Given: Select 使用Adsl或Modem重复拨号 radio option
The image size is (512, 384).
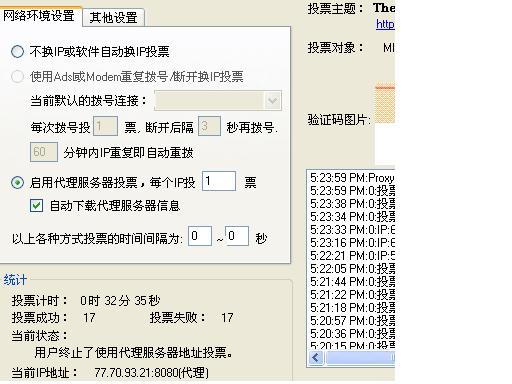Looking at the screenshot, I should tap(17, 77).
